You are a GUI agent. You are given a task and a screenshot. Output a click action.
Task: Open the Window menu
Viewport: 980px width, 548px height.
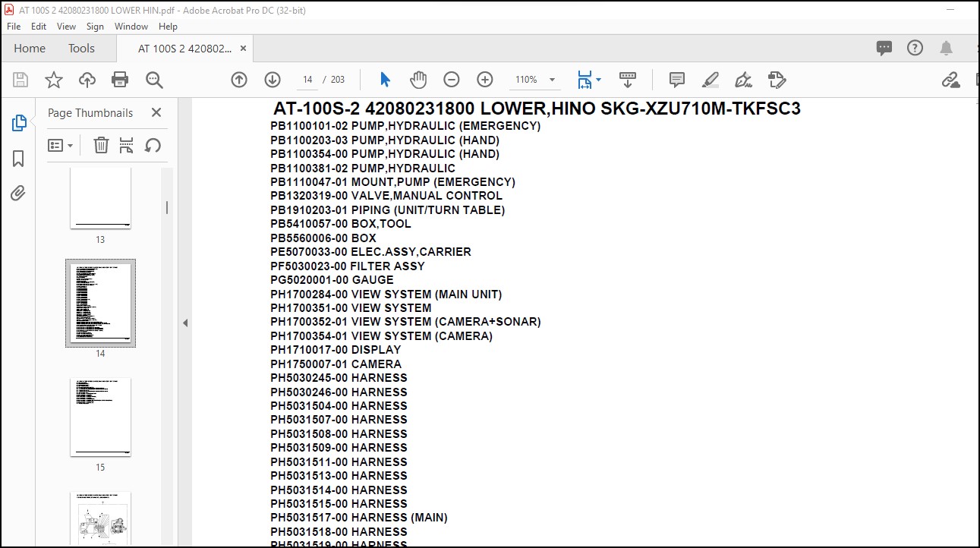click(x=131, y=26)
